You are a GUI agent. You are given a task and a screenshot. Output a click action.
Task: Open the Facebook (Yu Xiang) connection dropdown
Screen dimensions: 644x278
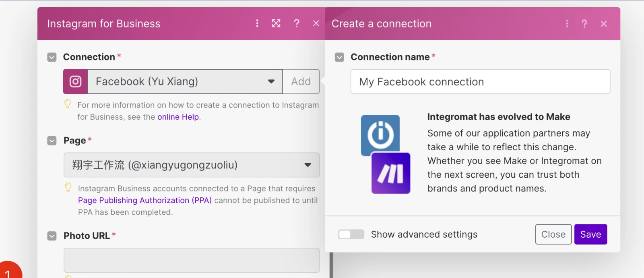[x=185, y=82]
